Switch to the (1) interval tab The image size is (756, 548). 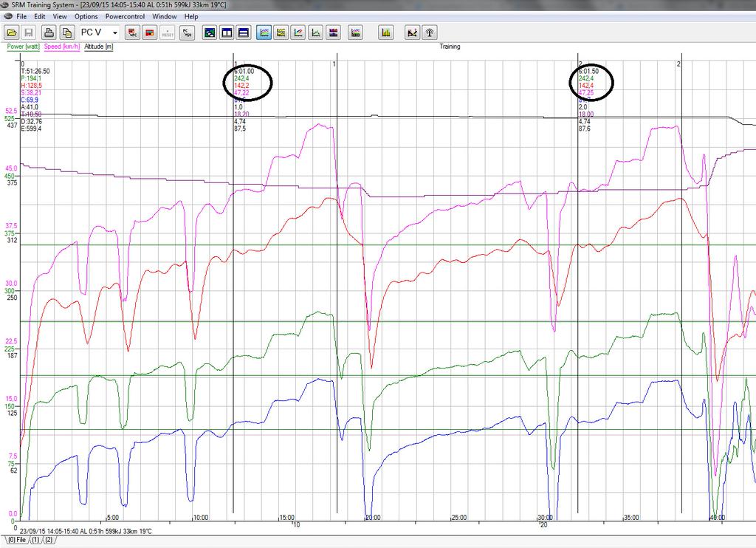(35, 540)
